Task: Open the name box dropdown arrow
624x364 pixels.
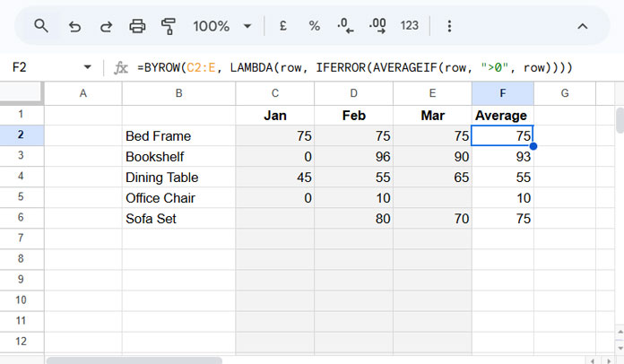Action: [x=87, y=67]
